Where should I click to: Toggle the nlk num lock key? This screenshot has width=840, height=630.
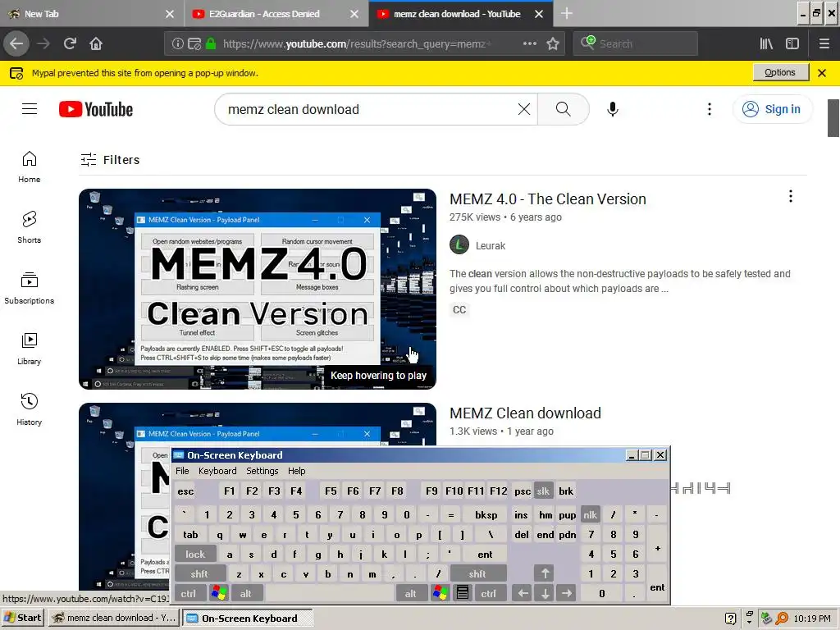590,515
